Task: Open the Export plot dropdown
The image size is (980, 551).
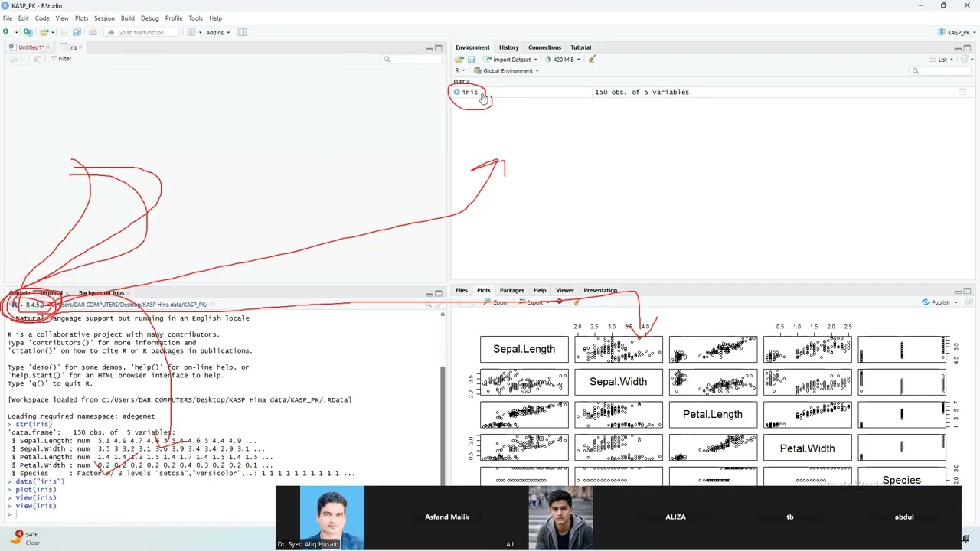Action: (x=535, y=302)
